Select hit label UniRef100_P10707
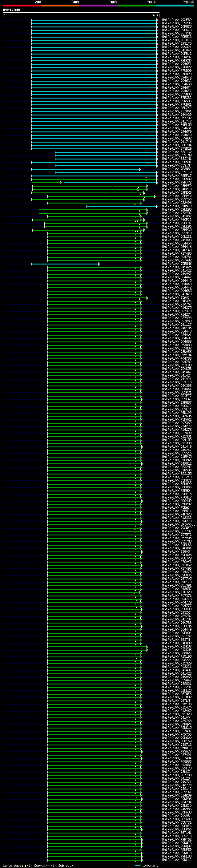 pyautogui.click(x=177, y=304)
